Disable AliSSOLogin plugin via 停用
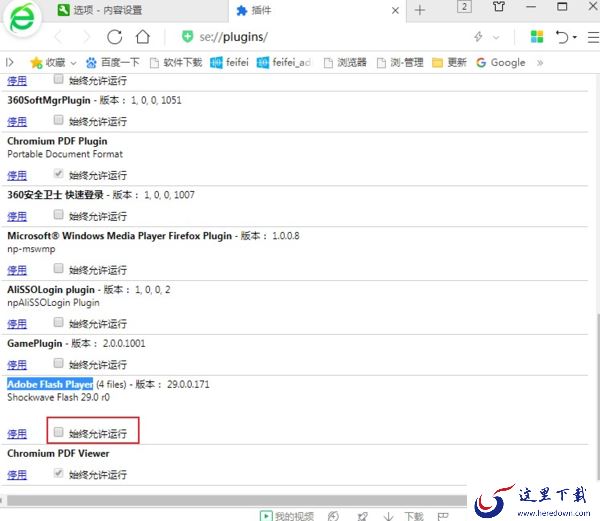 (17, 324)
